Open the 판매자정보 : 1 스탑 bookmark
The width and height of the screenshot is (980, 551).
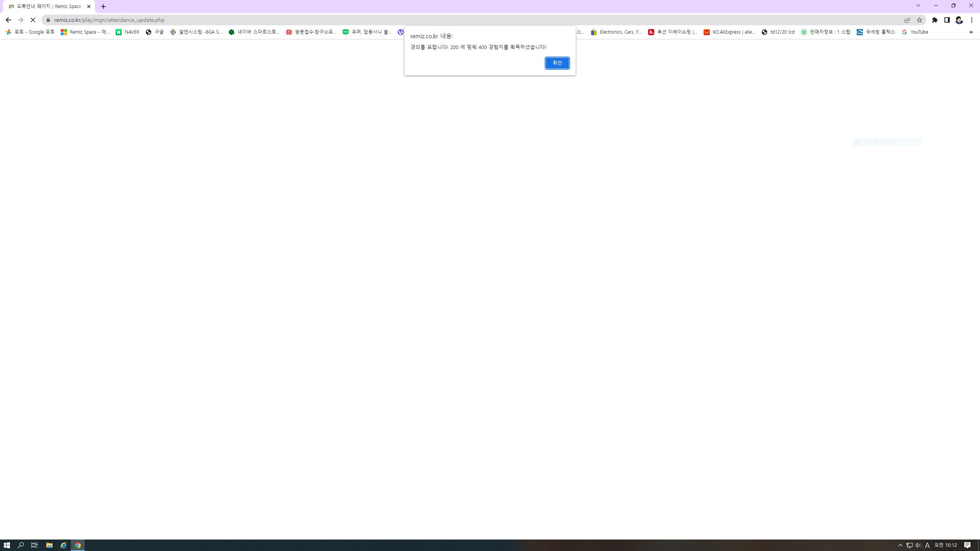tap(825, 32)
